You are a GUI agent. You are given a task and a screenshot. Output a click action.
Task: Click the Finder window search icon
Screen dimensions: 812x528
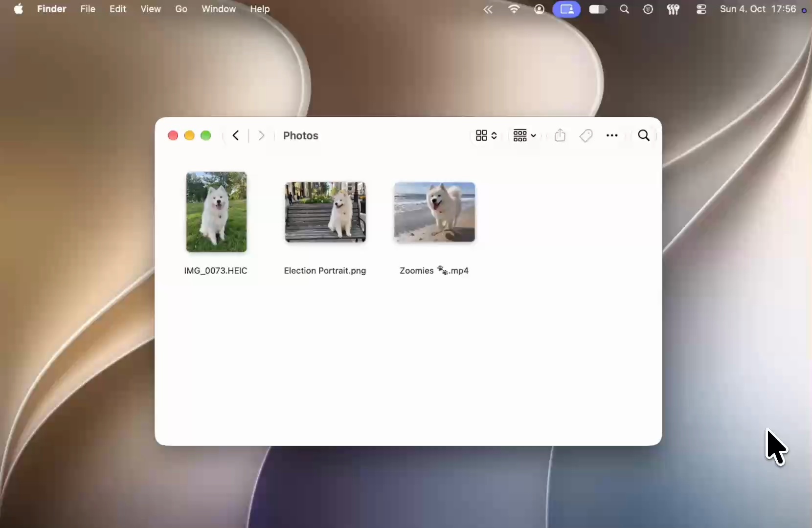click(x=644, y=135)
